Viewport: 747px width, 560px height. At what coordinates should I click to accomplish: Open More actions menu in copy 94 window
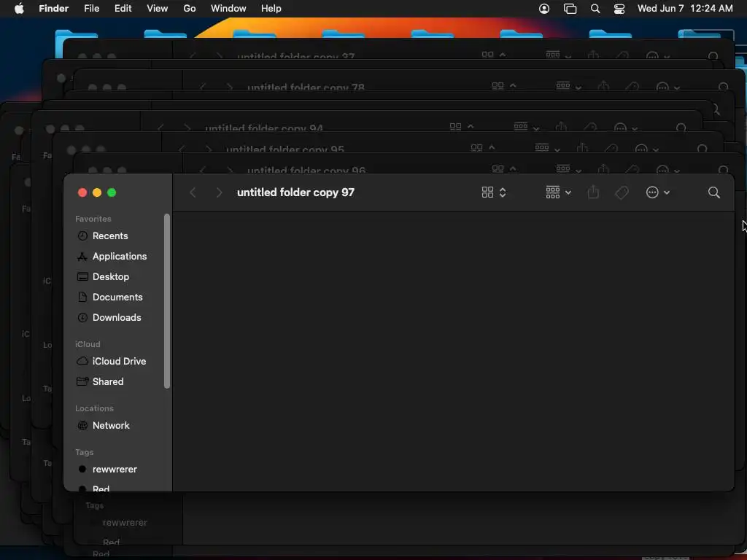[625, 128]
